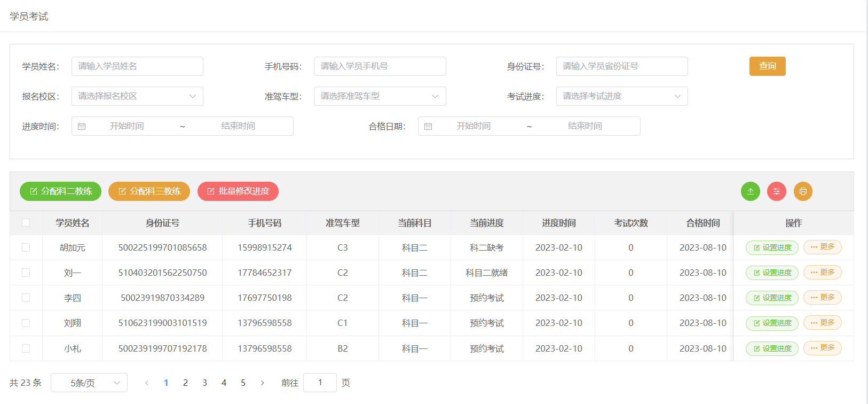Click the C1 vehicle type cell
The width and height of the screenshot is (868, 404).
(x=343, y=323)
